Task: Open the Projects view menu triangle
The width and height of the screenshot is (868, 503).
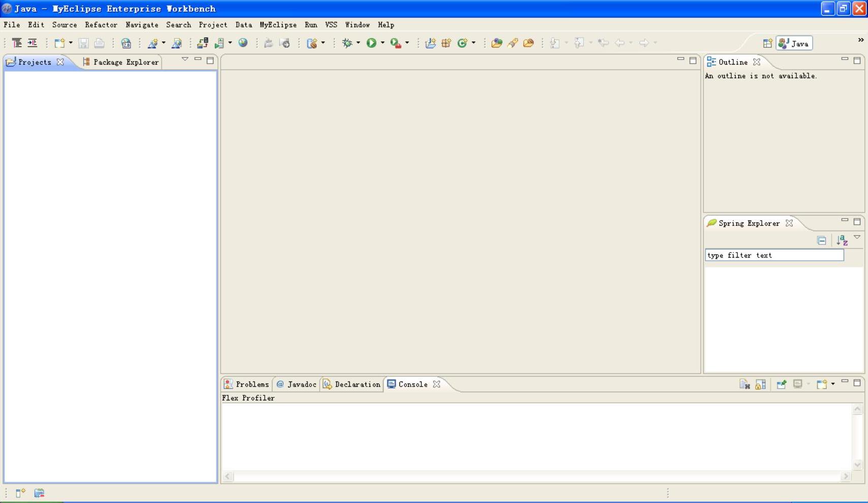Action: pyautogui.click(x=185, y=59)
